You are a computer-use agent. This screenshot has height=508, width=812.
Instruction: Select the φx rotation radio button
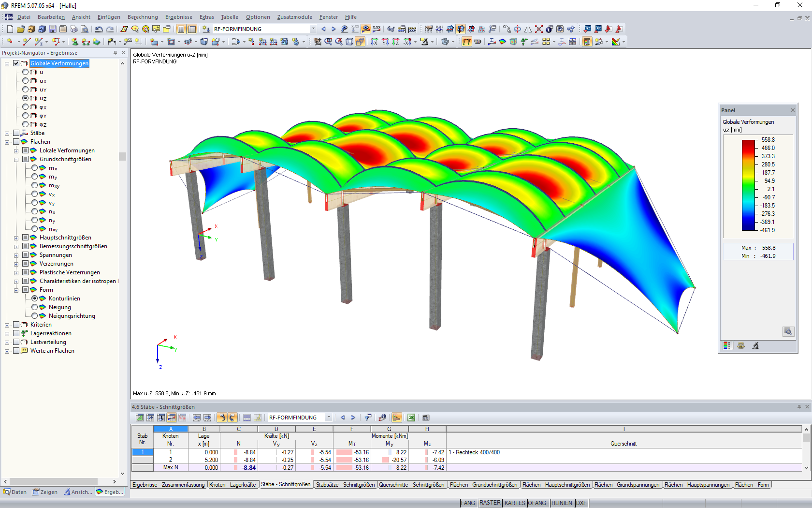[x=26, y=107]
